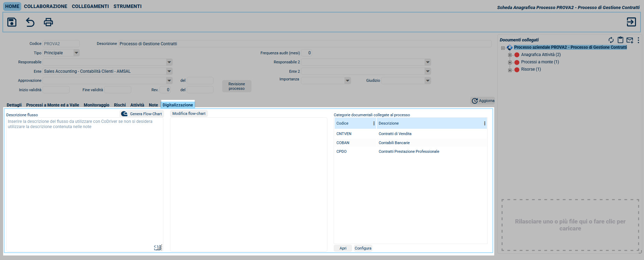Screen dimensions: 644x260
Task: Open the Tipo dropdown
Action: (x=76, y=53)
